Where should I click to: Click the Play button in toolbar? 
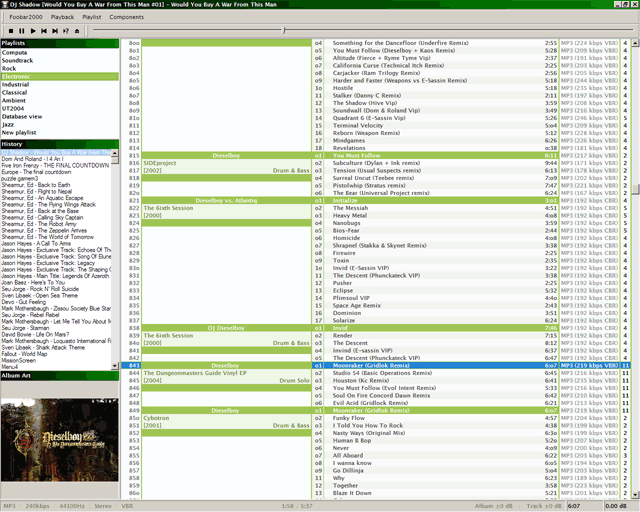point(33,31)
